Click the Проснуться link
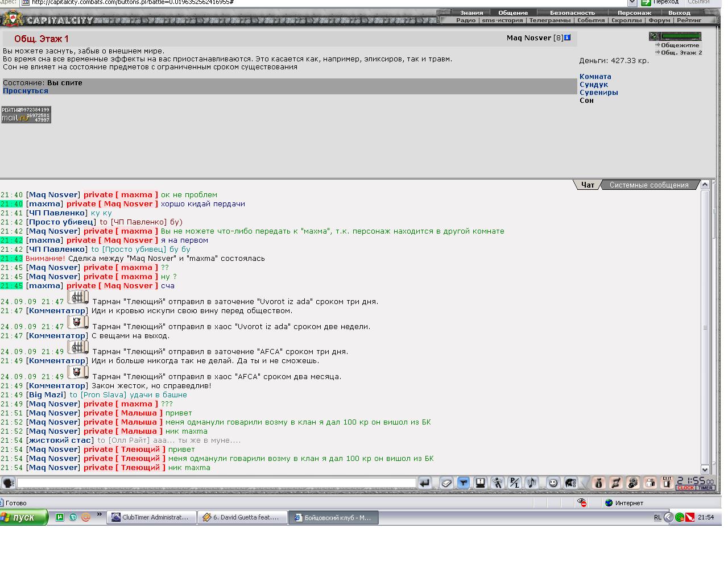The width and height of the screenshot is (728, 582). click(26, 91)
